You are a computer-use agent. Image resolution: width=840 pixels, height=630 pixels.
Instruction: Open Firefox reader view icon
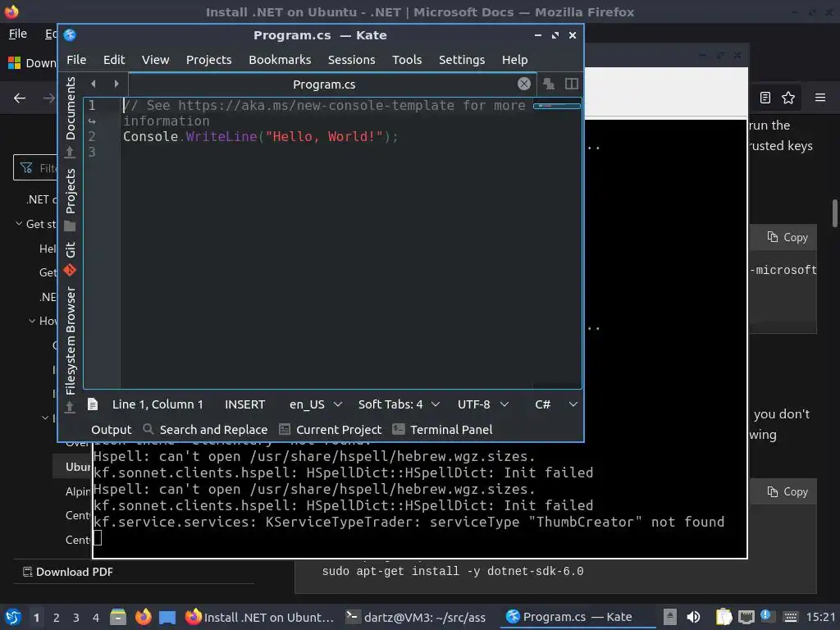coord(765,98)
